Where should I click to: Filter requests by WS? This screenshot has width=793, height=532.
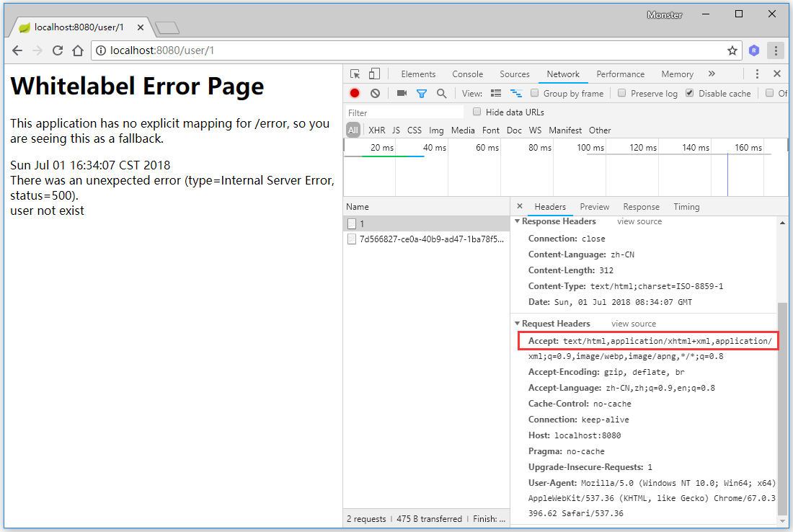[x=535, y=130]
